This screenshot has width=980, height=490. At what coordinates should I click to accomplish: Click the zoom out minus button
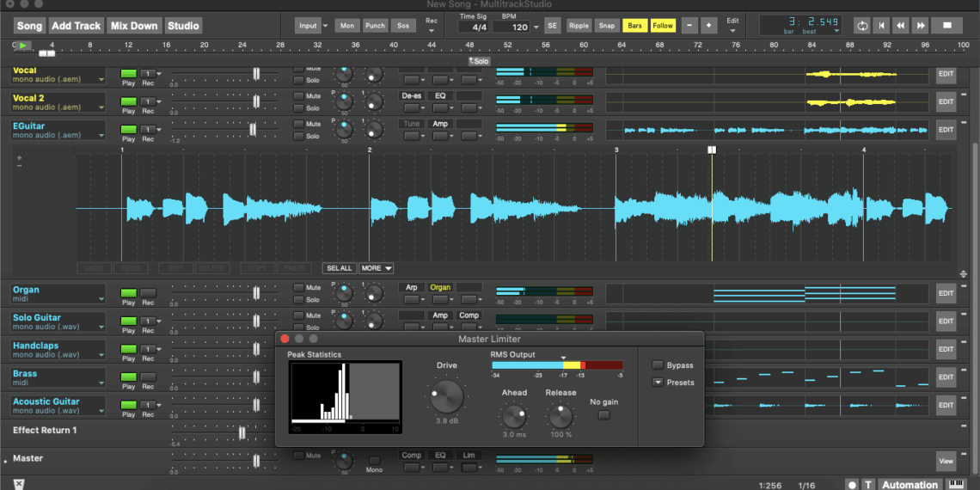click(689, 26)
